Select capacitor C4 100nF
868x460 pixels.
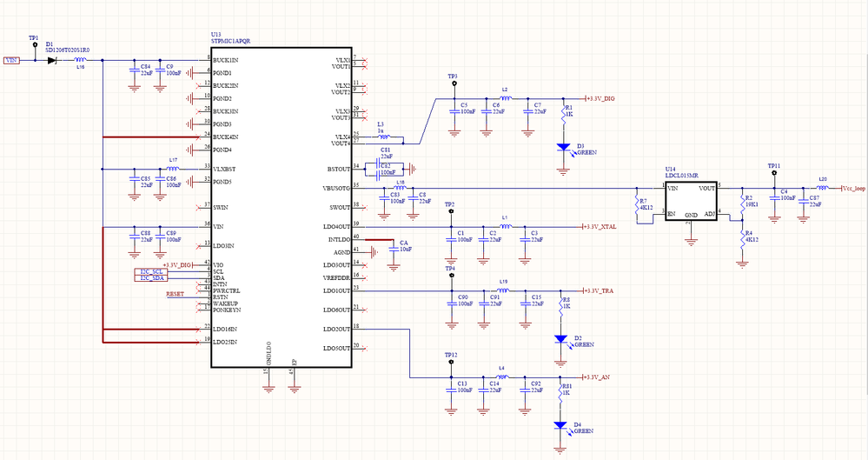pos(774,199)
